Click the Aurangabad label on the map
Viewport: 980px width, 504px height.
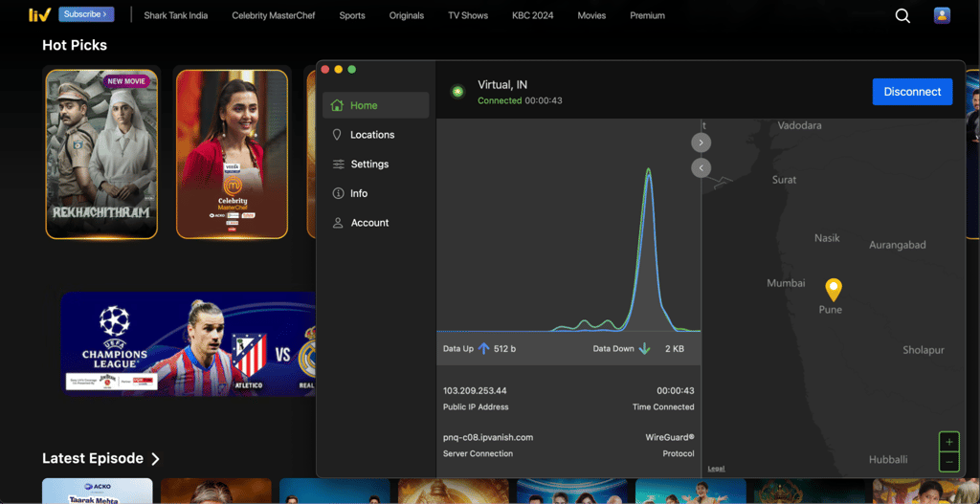coord(898,245)
